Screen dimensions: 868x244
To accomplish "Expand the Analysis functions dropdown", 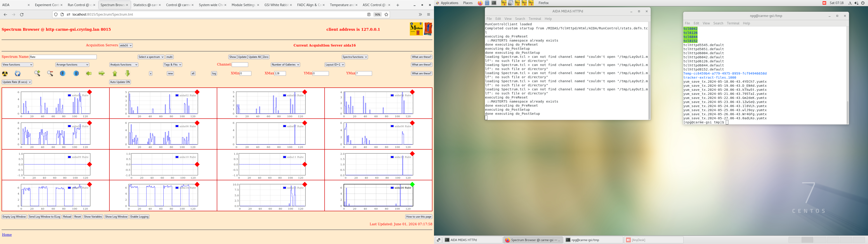I will pyautogui.click(x=123, y=64).
